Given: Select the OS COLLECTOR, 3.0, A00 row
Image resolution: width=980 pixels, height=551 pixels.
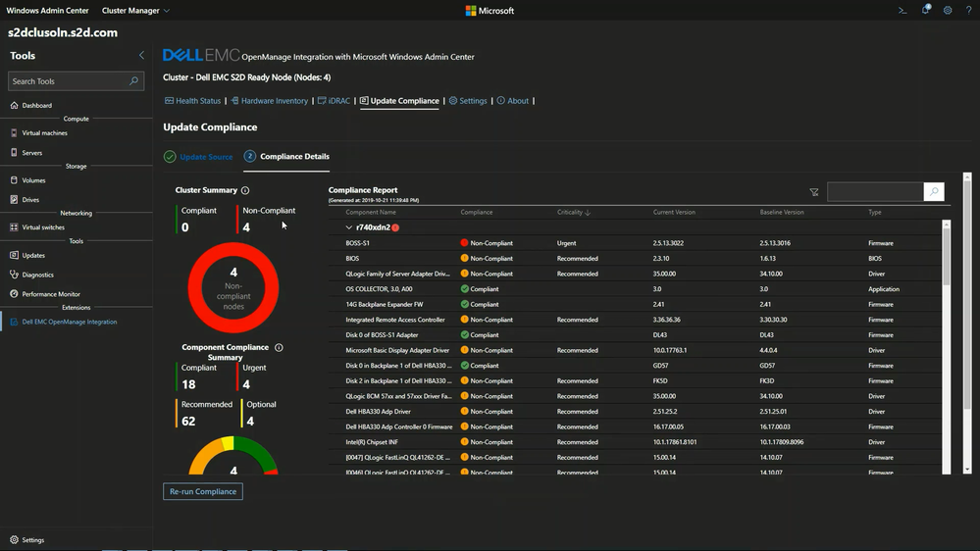Looking at the screenshot, I should coord(635,288).
